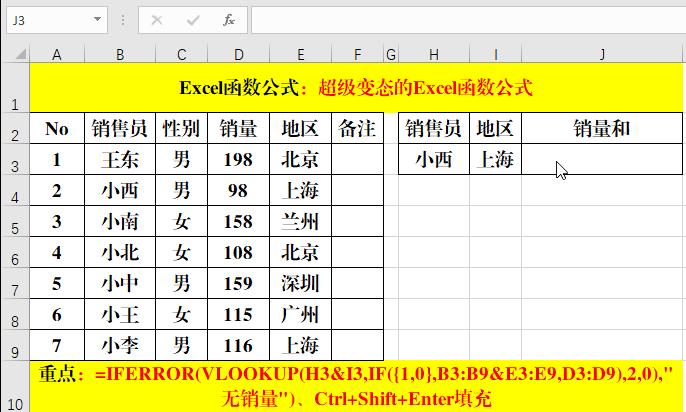Select row 2 header

[x=15, y=128]
